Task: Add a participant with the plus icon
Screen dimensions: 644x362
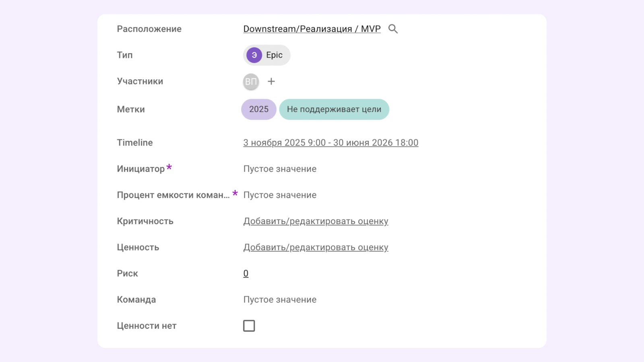Action: point(272,81)
